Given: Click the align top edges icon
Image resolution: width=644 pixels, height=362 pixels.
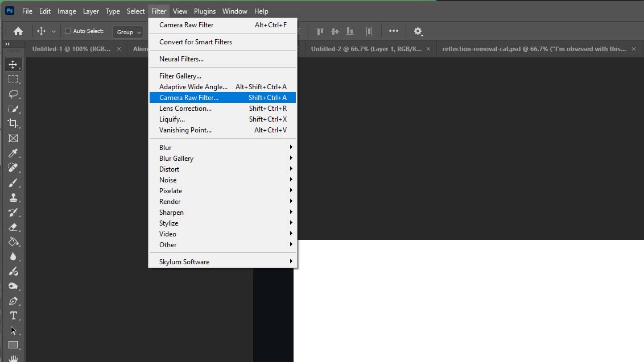Looking at the screenshot, I should 320,31.
